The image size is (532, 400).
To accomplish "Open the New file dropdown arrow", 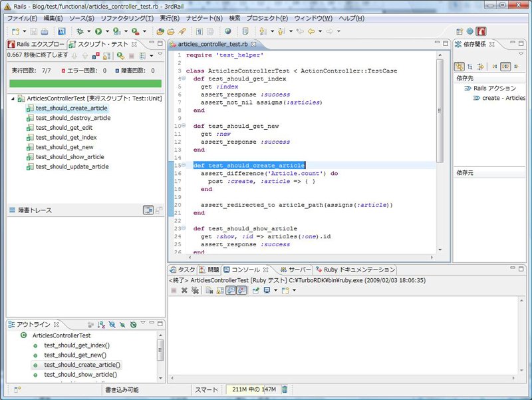I will pyautogui.click(x=25, y=31).
